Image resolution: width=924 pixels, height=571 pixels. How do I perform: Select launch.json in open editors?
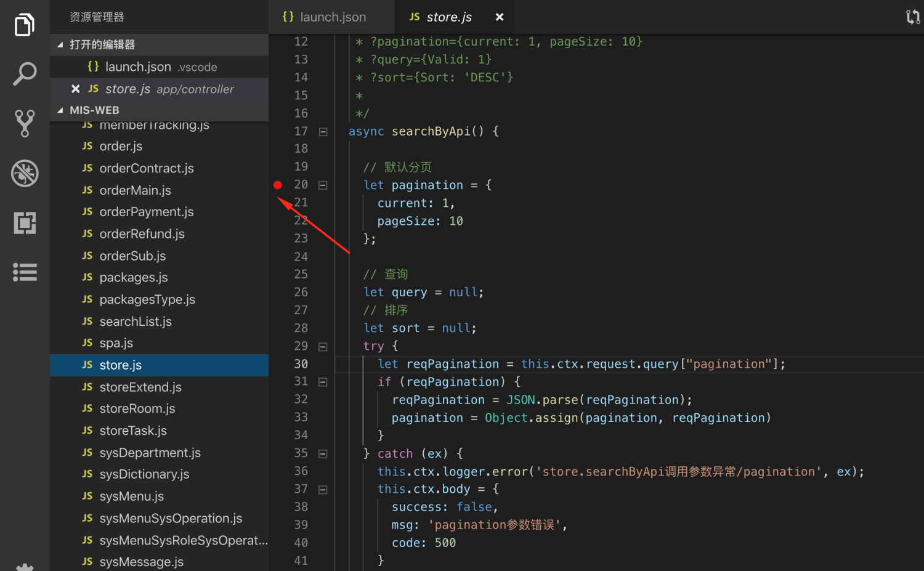159,67
